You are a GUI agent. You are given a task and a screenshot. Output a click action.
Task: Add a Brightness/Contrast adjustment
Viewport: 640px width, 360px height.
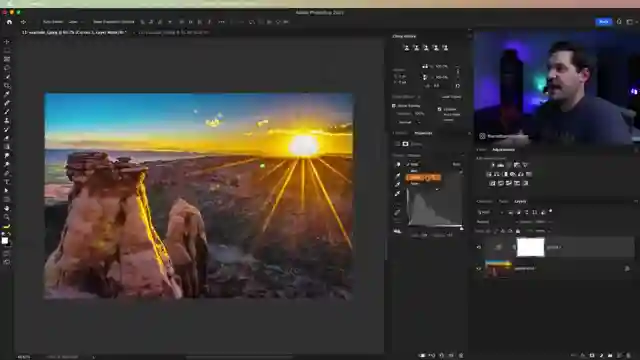click(x=493, y=165)
